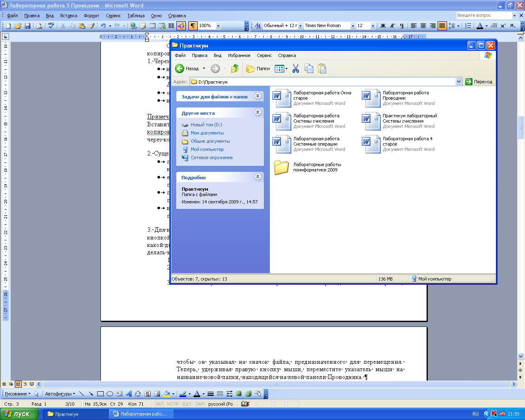Open 'Новый том (D:)' link

coord(206,125)
